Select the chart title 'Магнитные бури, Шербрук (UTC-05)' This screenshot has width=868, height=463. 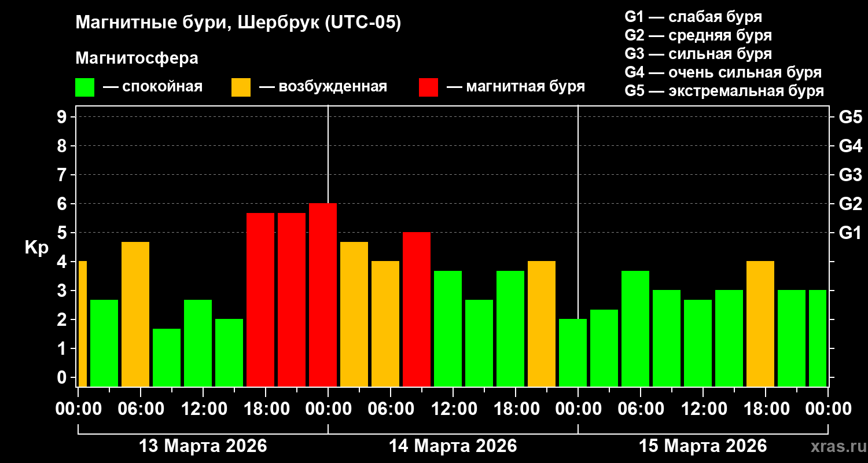click(238, 23)
